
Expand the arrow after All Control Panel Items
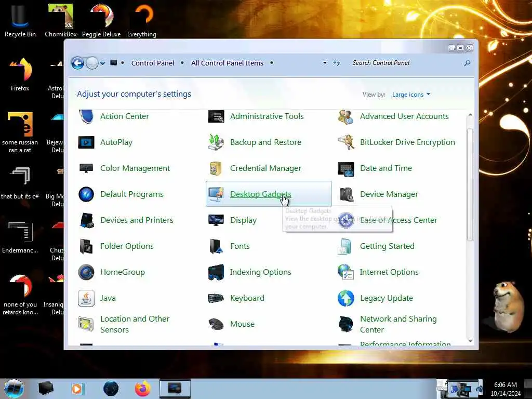pyautogui.click(x=271, y=63)
